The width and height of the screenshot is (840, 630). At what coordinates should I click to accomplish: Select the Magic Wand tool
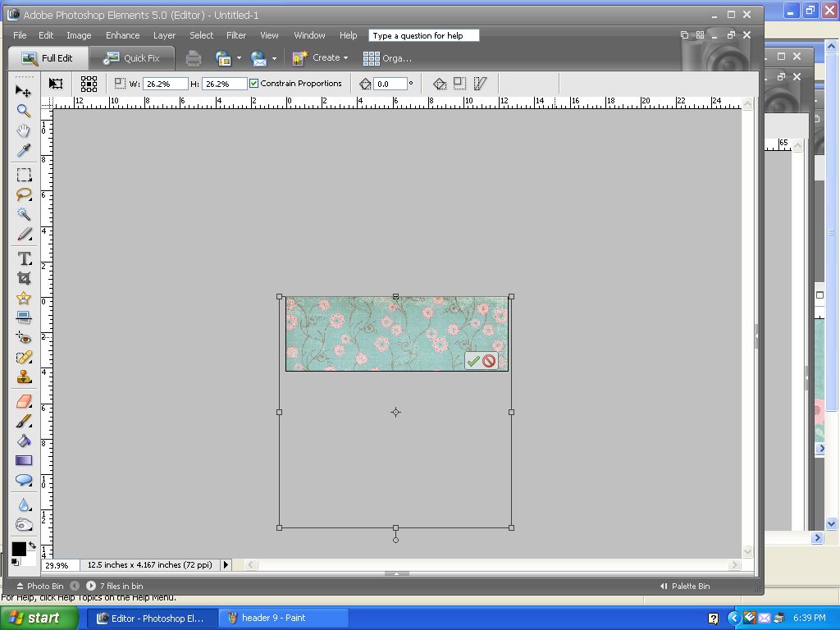pyautogui.click(x=24, y=214)
